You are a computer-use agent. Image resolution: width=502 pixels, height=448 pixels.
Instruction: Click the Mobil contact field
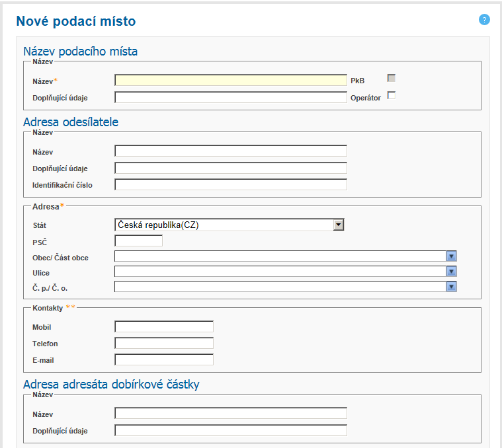164,326
